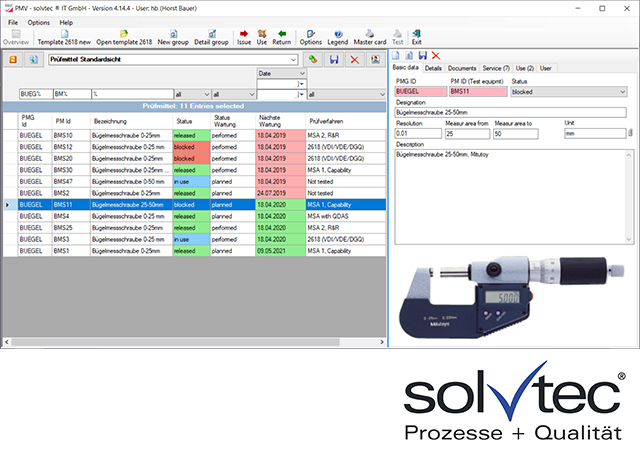Open the File menu
Viewport: 640px width, 452px height.
(x=14, y=21)
